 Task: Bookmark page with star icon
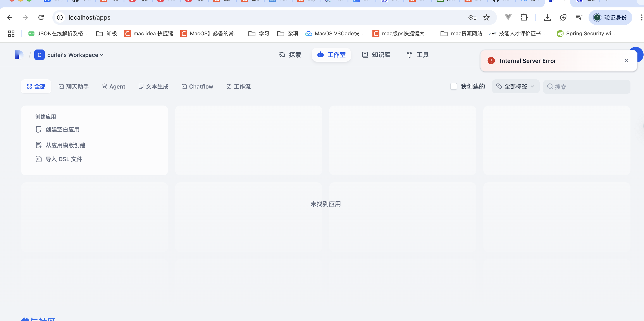click(486, 17)
